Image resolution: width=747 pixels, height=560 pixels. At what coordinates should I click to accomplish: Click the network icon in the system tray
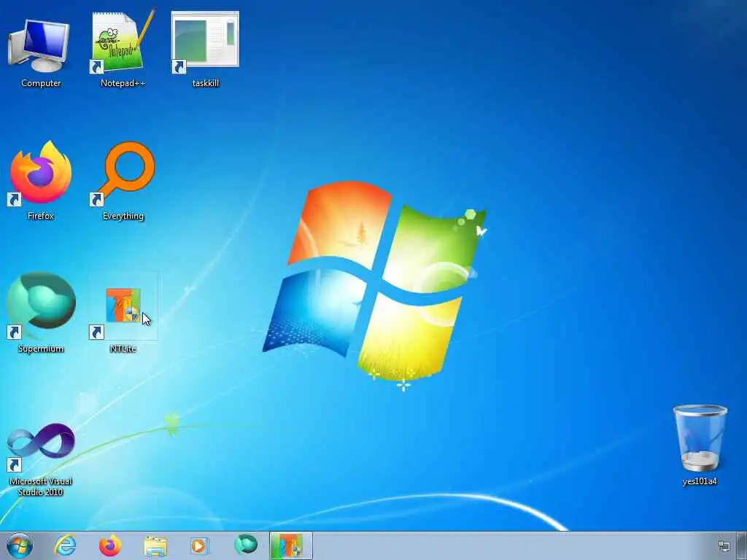click(724, 546)
